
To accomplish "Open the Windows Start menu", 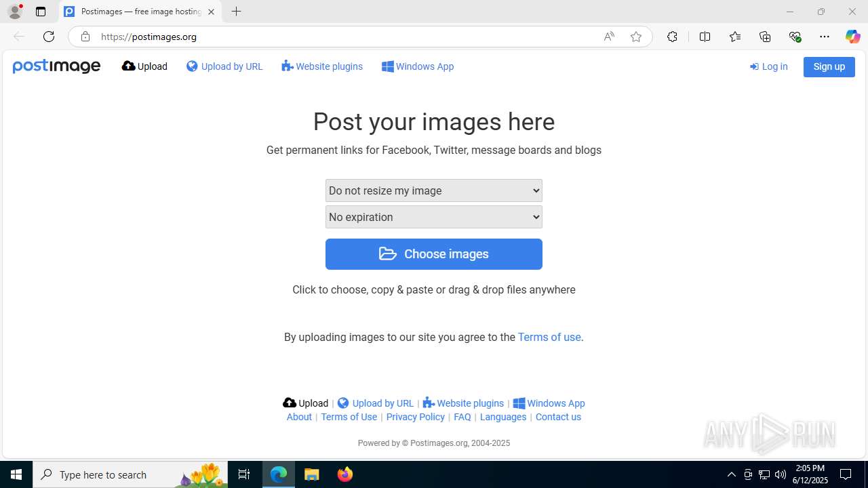I will (16, 474).
